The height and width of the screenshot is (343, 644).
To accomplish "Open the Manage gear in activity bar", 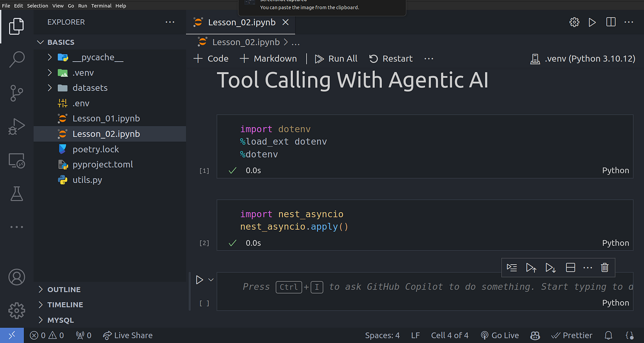I will (17, 311).
